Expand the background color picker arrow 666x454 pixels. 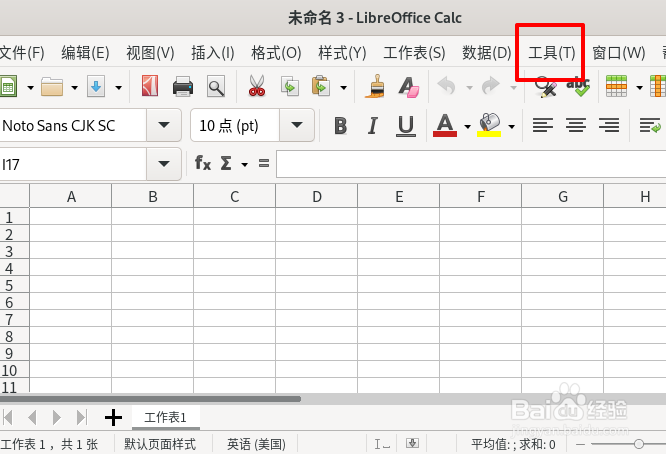511,127
